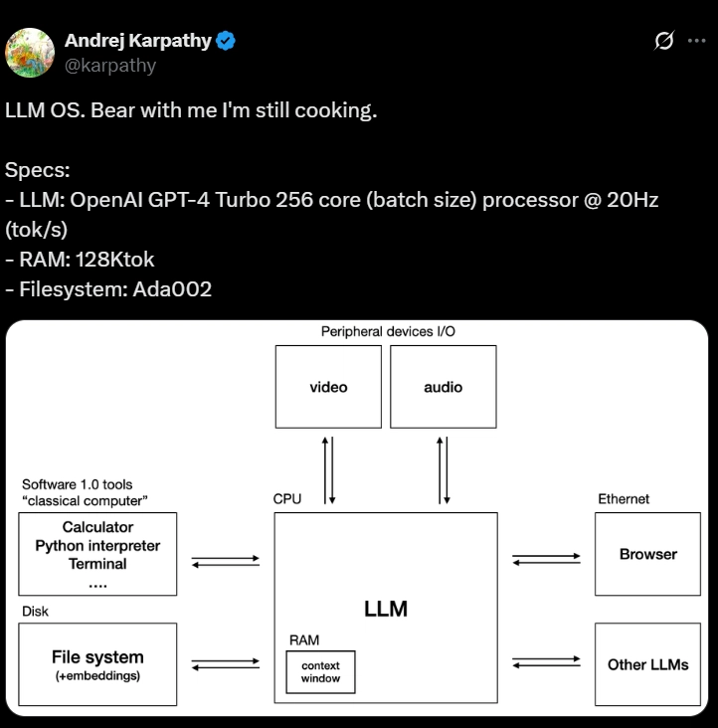The width and height of the screenshot is (718, 728).
Task: Click the arrows between audio and LLM
Action: 444,470
